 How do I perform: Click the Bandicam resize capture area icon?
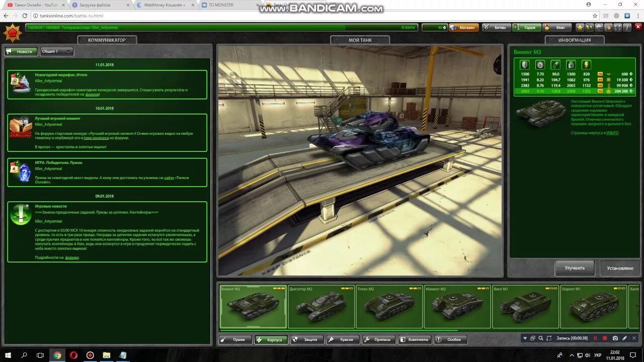coord(549,338)
